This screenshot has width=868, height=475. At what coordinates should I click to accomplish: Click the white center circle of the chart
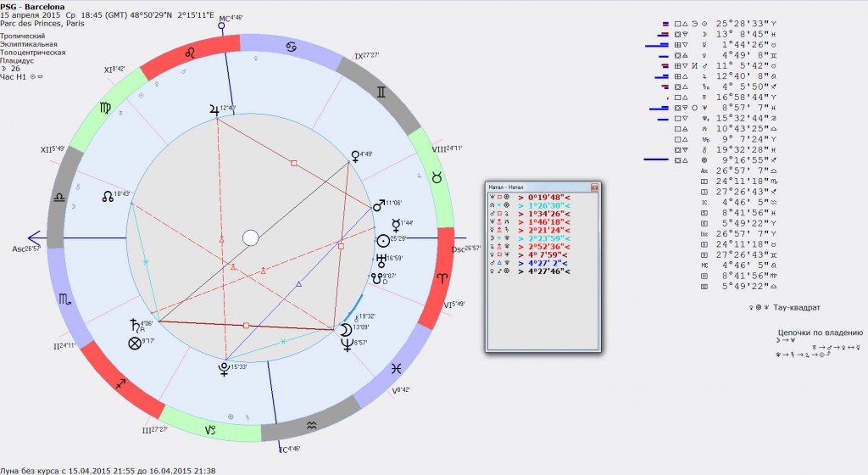[251, 238]
